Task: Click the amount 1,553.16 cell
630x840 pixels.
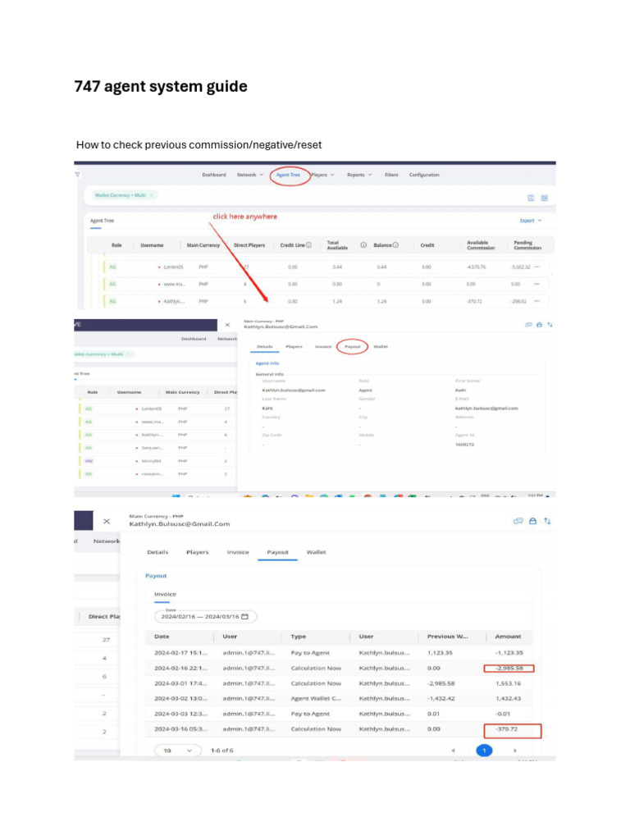Action: tap(508, 683)
